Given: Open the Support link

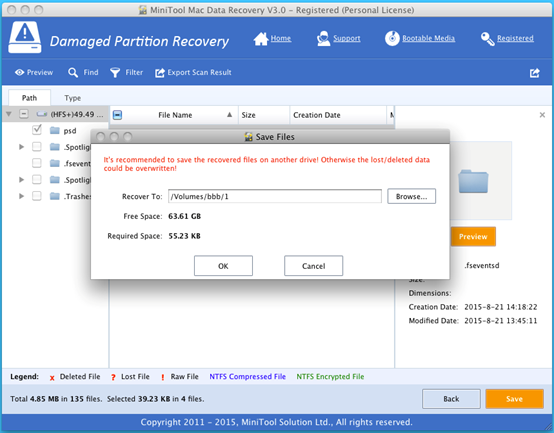Looking at the screenshot, I should pos(347,38).
